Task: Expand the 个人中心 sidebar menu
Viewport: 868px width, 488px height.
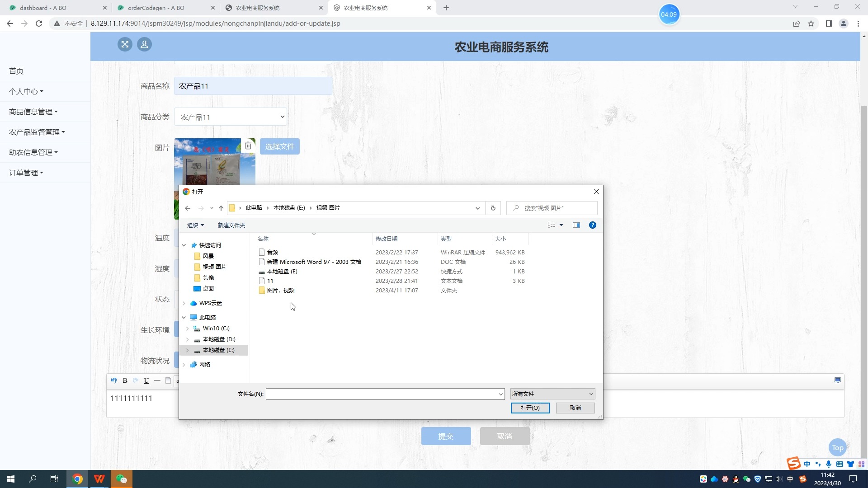Action: (x=26, y=91)
